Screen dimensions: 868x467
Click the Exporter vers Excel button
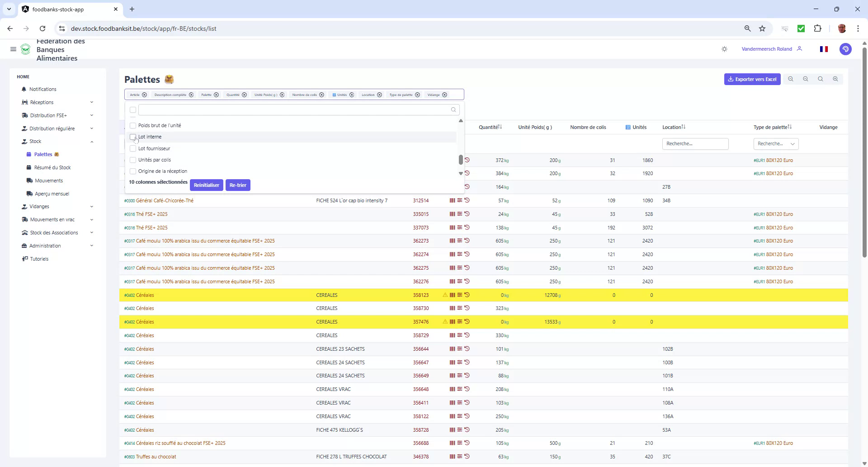click(x=752, y=79)
